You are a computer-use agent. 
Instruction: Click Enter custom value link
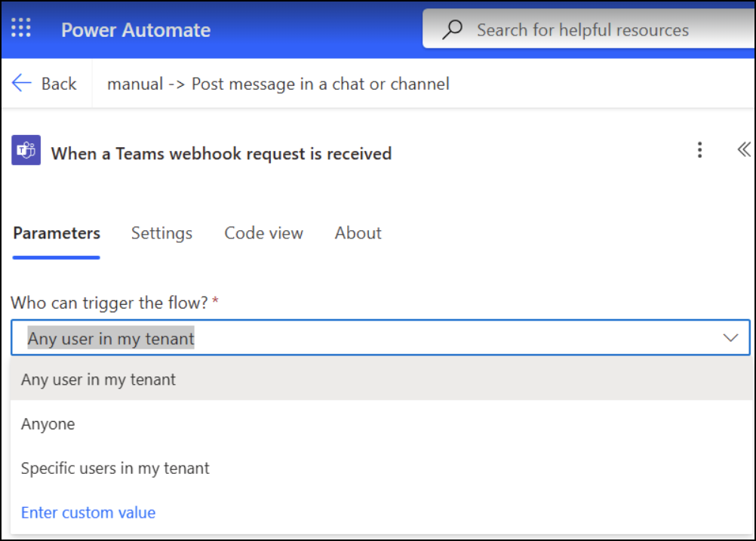[x=88, y=512]
